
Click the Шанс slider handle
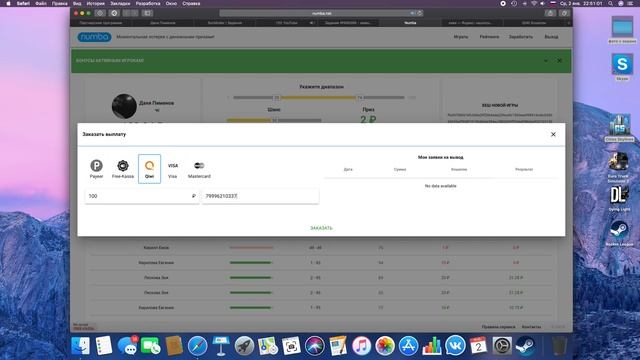pyautogui.click(x=274, y=120)
